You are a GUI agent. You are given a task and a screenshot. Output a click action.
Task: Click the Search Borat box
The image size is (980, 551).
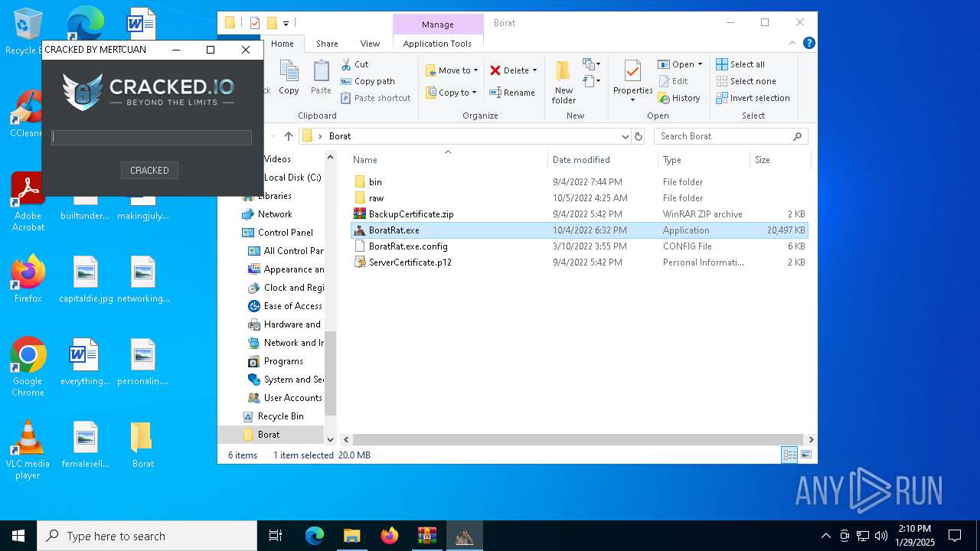tap(730, 136)
